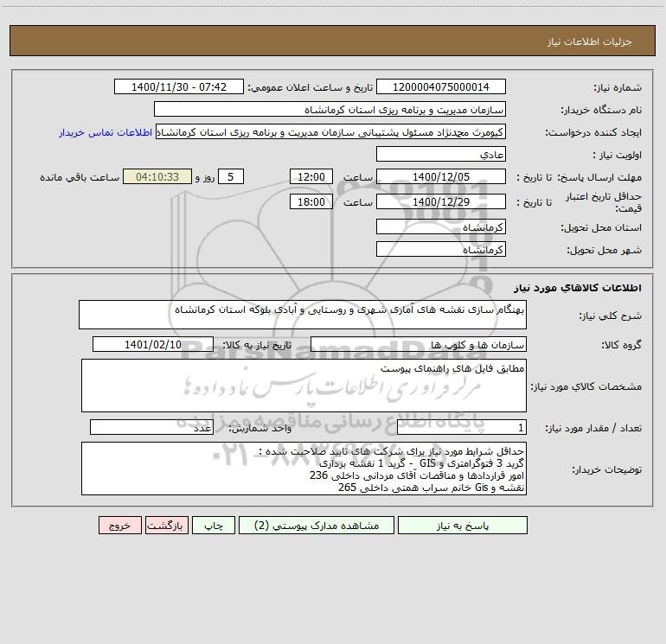The width and height of the screenshot is (666, 644).
Task: Click the استان محل تحویل label
Action: [601, 228]
